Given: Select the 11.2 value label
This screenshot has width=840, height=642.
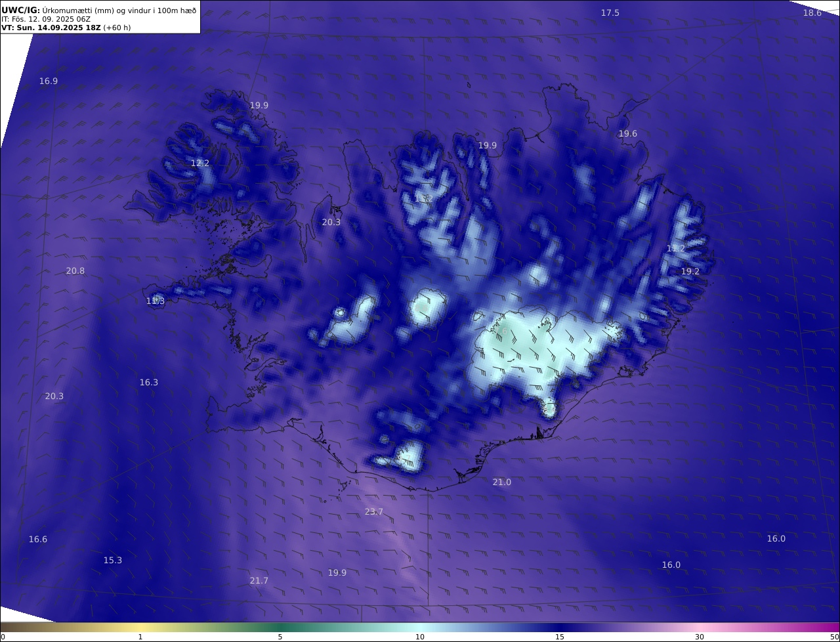Looking at the screenshot, I should click(x=676, y=248).
